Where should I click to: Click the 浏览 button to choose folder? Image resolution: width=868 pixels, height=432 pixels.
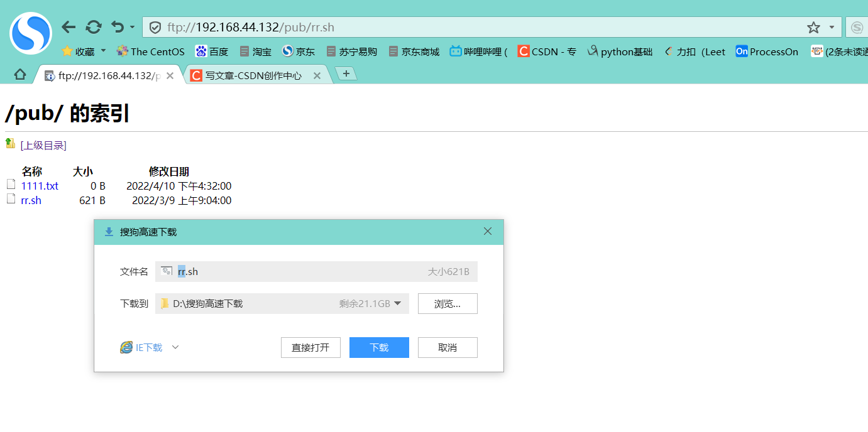[448, 303]
